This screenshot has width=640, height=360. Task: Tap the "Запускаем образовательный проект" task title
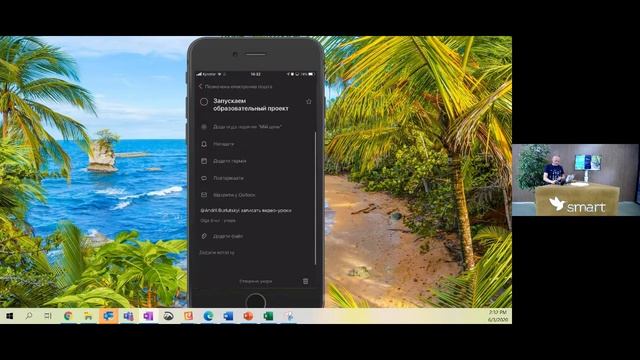click(251, 104)
